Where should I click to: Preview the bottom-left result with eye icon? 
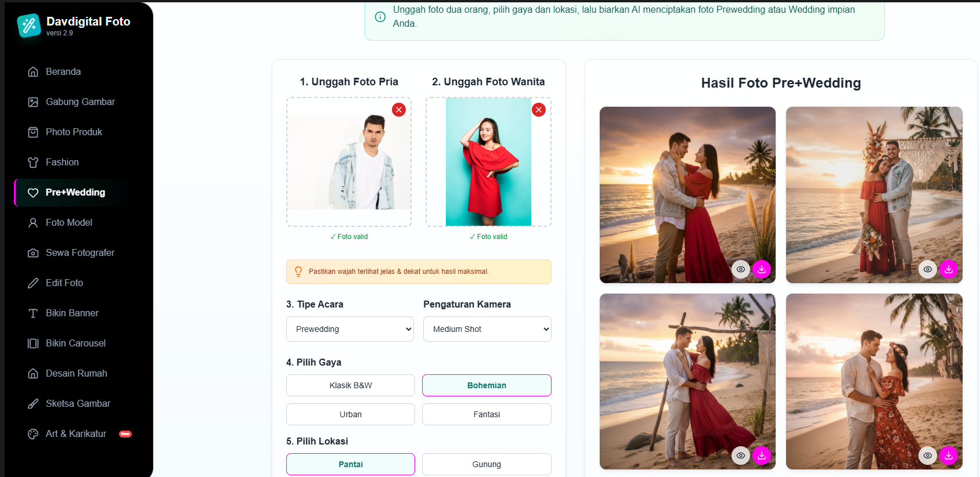click(741, 456)
